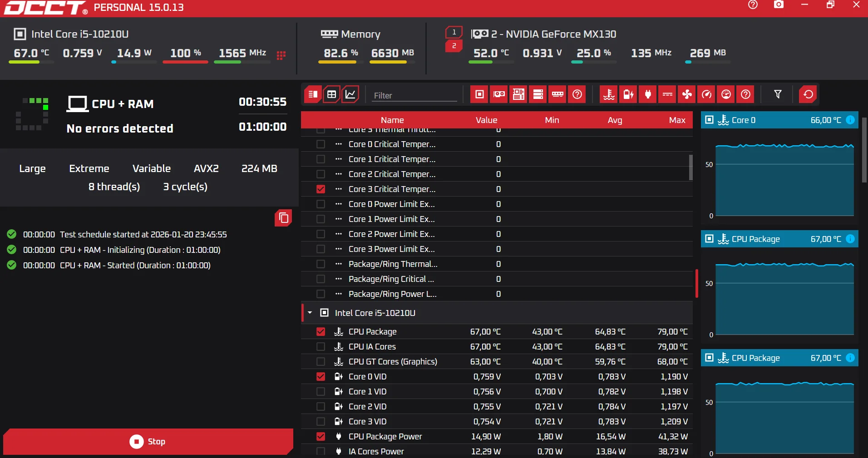
Task: Toggle the usage gauge sensor type filter
Action: click(x=726, y=94)
